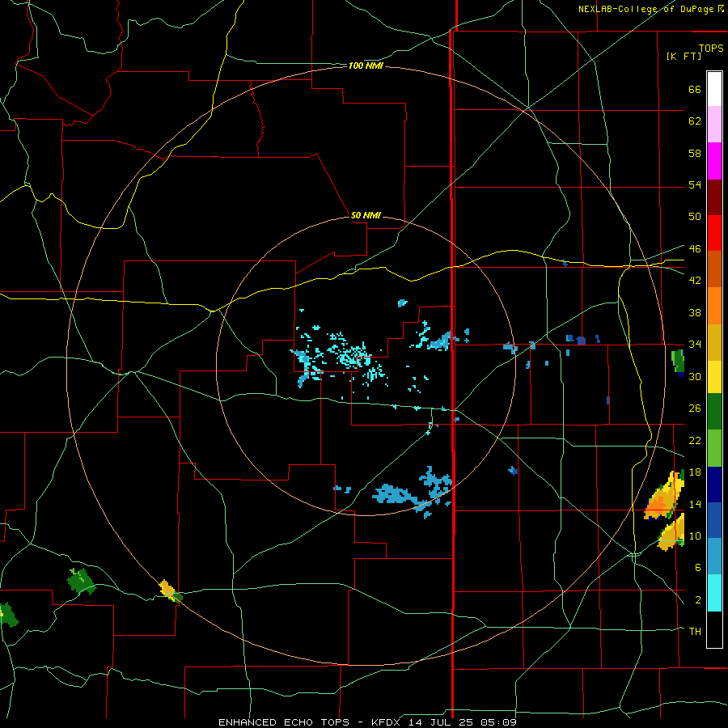Click the ENHANCED ECHO TOPS KFDX caption
The width and height of the screenshot is (728, 728).
point(366,722)
